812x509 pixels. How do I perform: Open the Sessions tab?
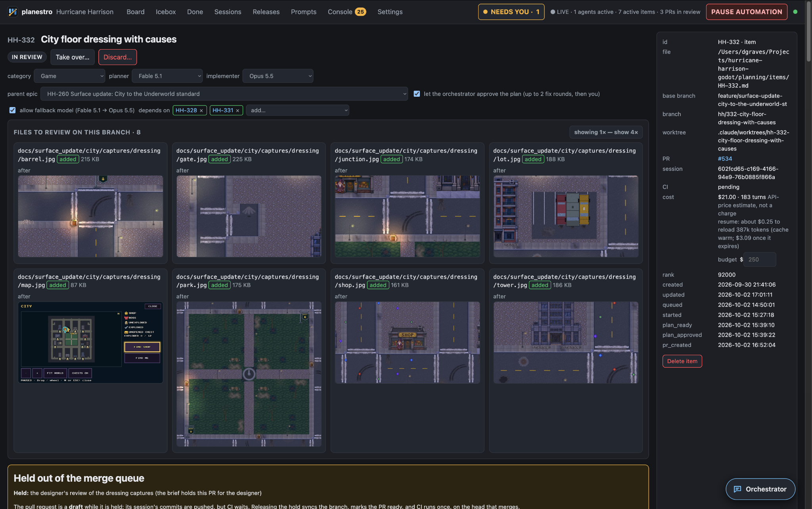click(x=228, y=12)
